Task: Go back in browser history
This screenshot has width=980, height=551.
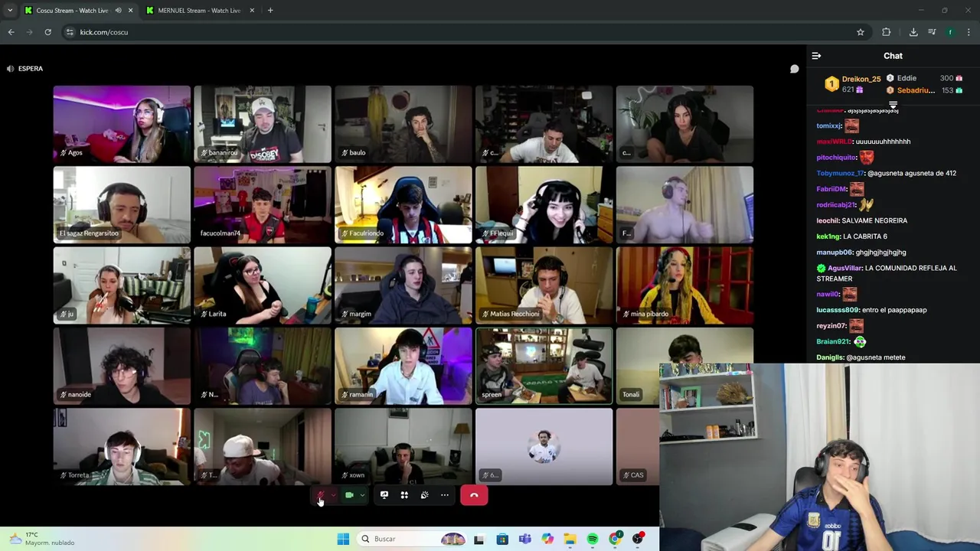Action: pyautogui.click(x=11, y=32)
